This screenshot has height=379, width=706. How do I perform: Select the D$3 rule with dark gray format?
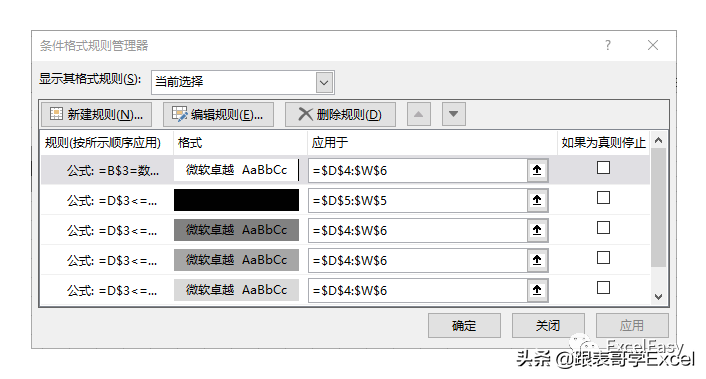(x=112, y=230)
